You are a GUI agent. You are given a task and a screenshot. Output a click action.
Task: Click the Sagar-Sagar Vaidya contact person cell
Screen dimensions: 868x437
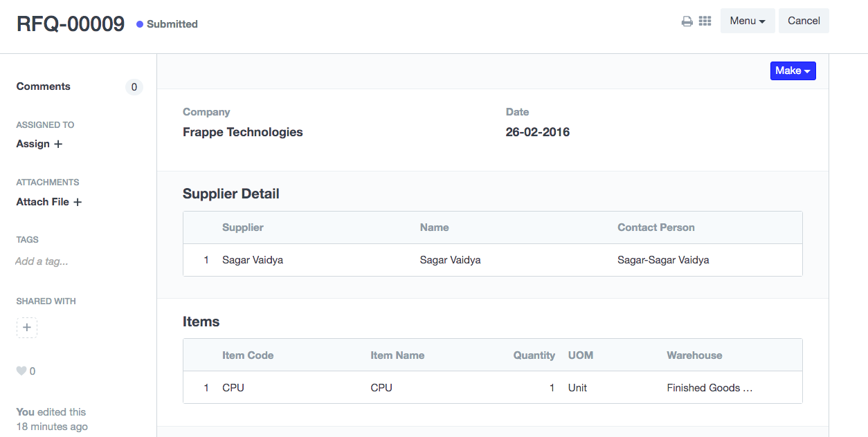pos(663,260)
